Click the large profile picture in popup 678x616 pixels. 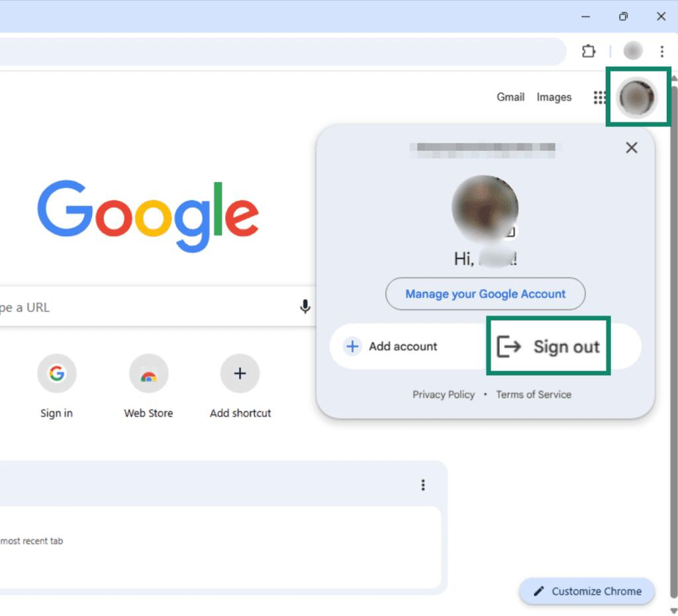(x=485, y=208)
